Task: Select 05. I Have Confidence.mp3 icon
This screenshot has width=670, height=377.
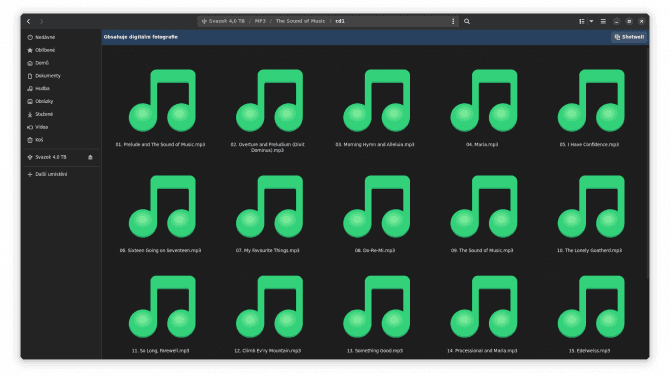Action: click(x=591, y=101)
